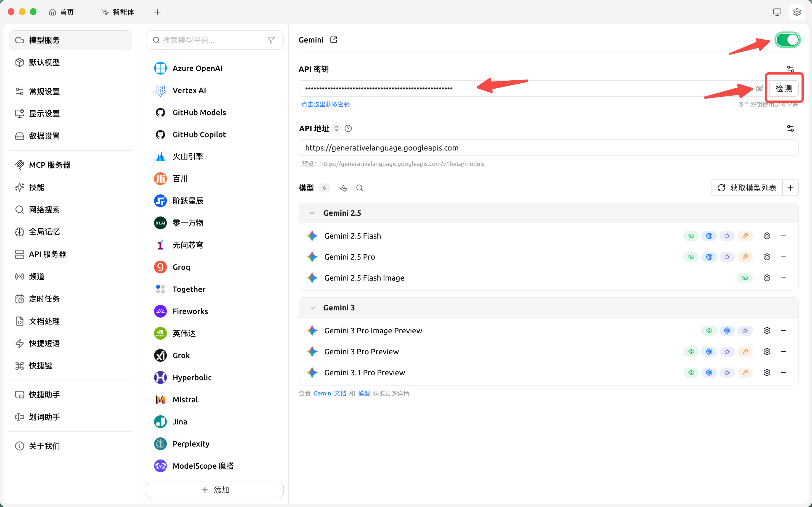Select Groq provider
812x507 pixels.
click(x=215, y=267)
